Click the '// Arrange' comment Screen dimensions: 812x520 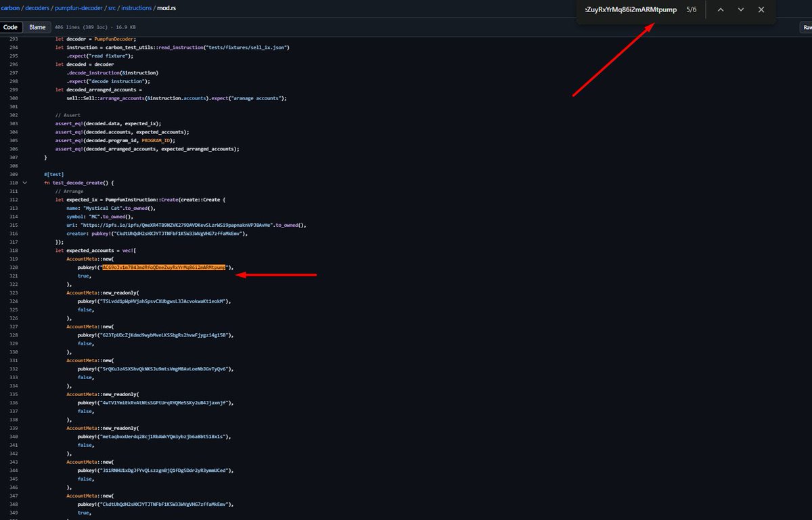[x=69, y=192]
